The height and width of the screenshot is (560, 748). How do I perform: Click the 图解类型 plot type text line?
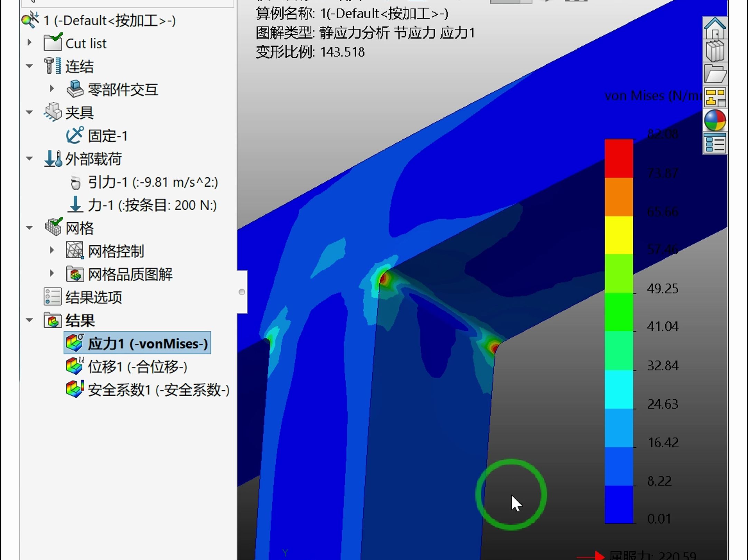(365, 33)
